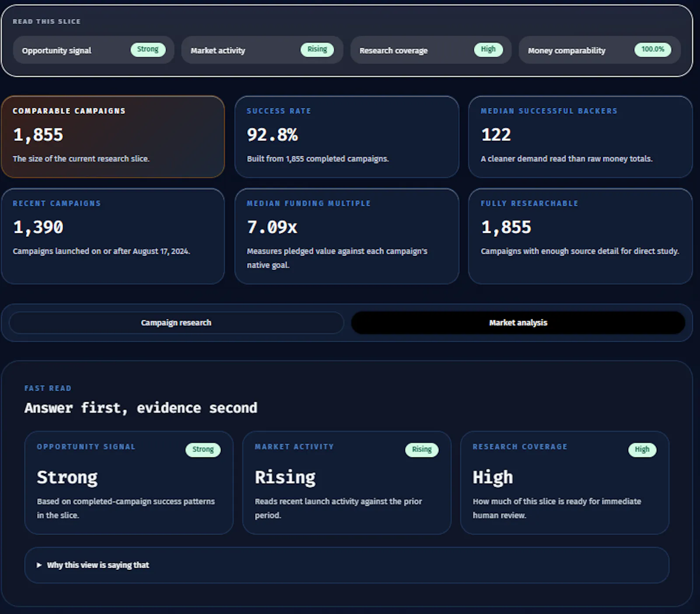Viewport: 700px width, 614px height.
Task: Click the Rising badge in the top Market activity pill
Action: [x=317, y=49]
